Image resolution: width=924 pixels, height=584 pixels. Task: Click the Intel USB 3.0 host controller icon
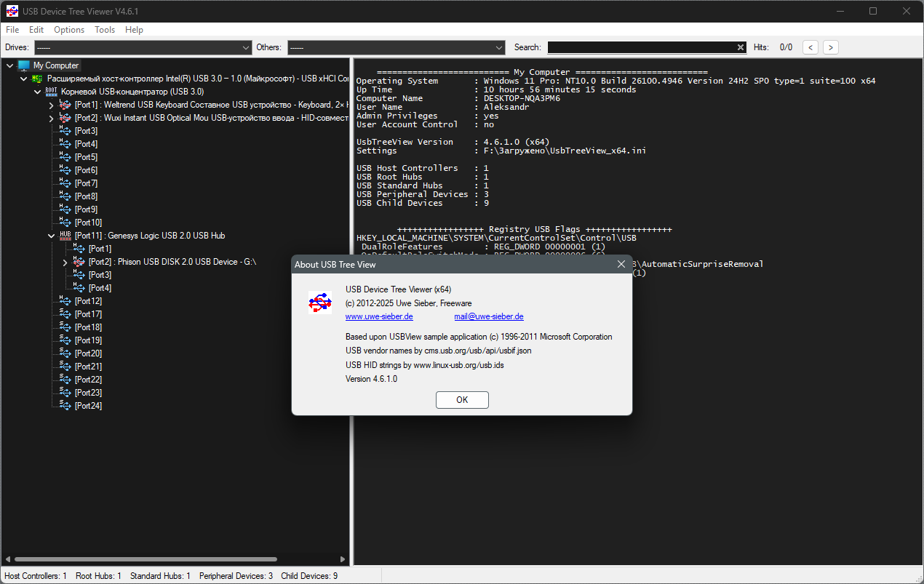click(37, 79)
